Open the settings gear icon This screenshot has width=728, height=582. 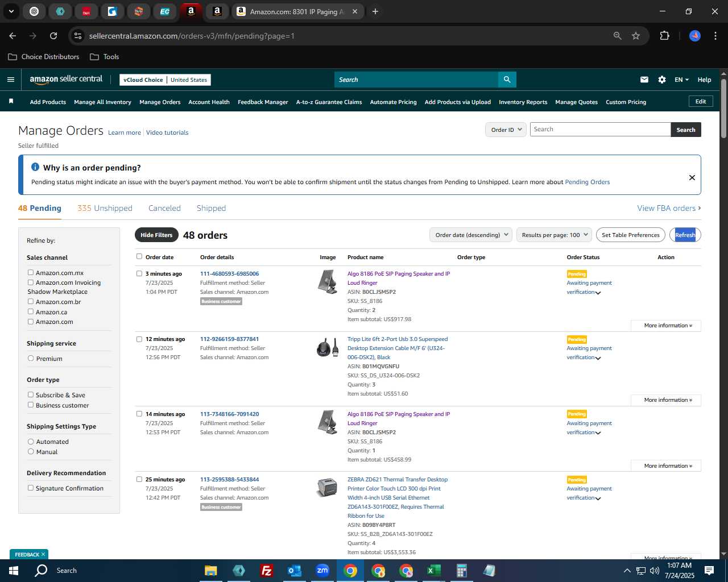(x=662, y=80)
